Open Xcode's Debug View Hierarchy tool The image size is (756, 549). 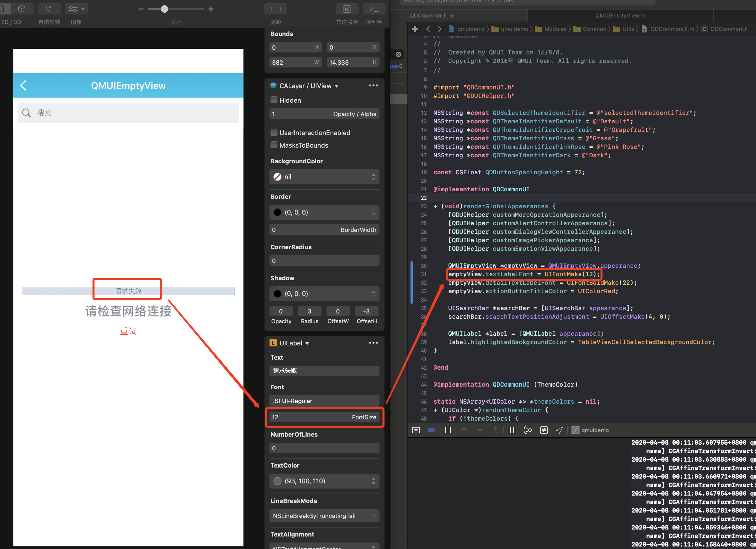512,430
